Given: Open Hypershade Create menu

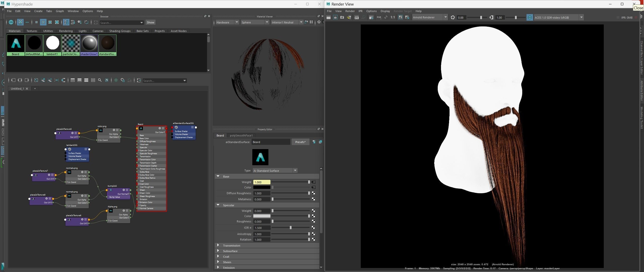Looking at the screenshot, I should pos(38,11).
